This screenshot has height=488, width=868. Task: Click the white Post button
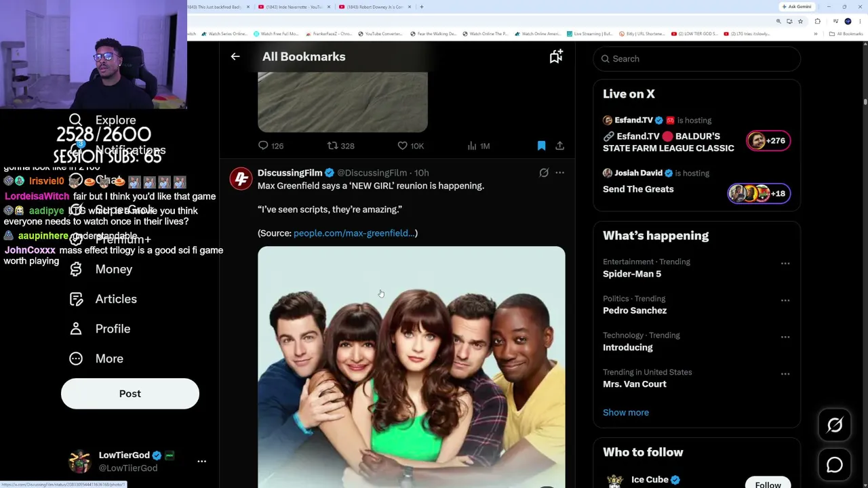click(x=130, y=394)
